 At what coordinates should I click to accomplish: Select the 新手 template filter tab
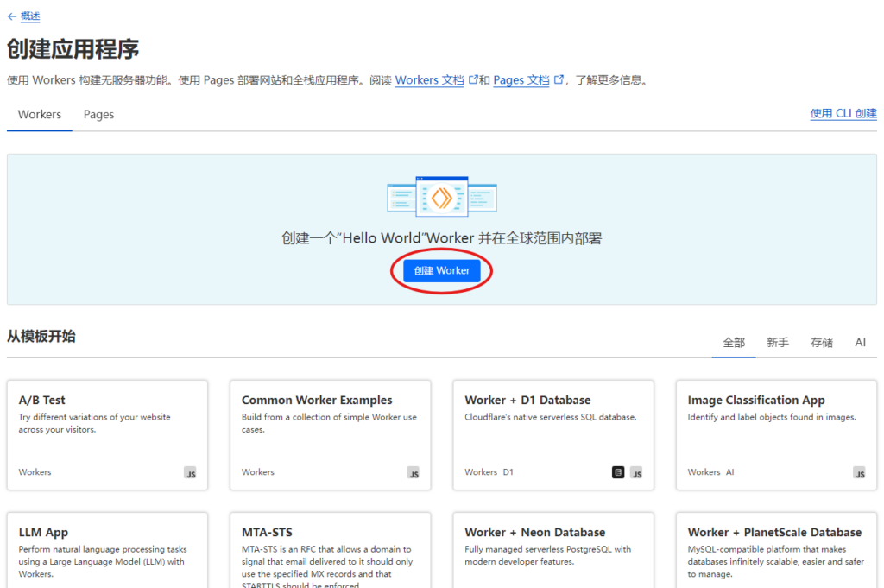click(778, 342)
